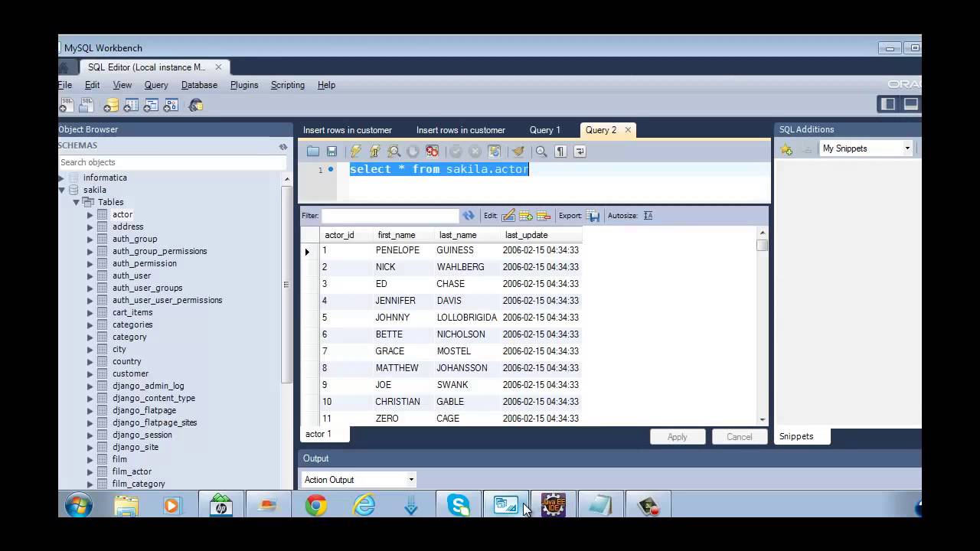Toggle the auto-commit mode icon
The image size is (980, 551).
coord(494,152)
